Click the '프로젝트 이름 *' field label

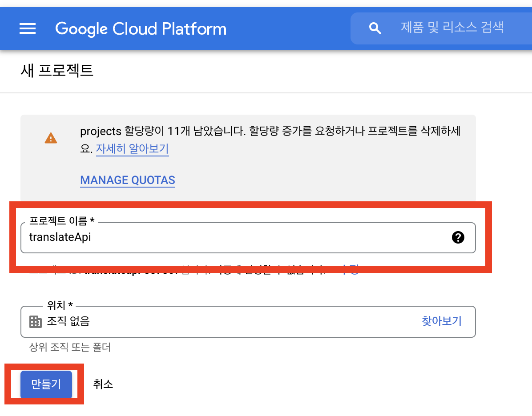[x=62, y=221]
